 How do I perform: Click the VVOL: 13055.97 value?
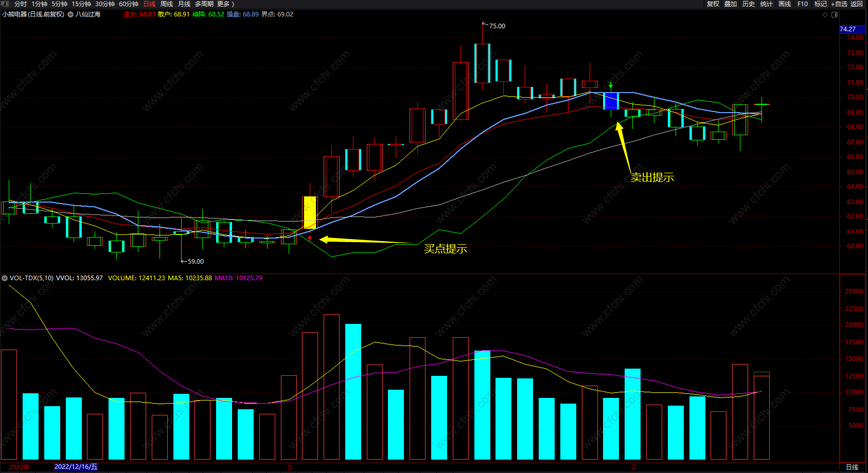(x=79, y=278)
